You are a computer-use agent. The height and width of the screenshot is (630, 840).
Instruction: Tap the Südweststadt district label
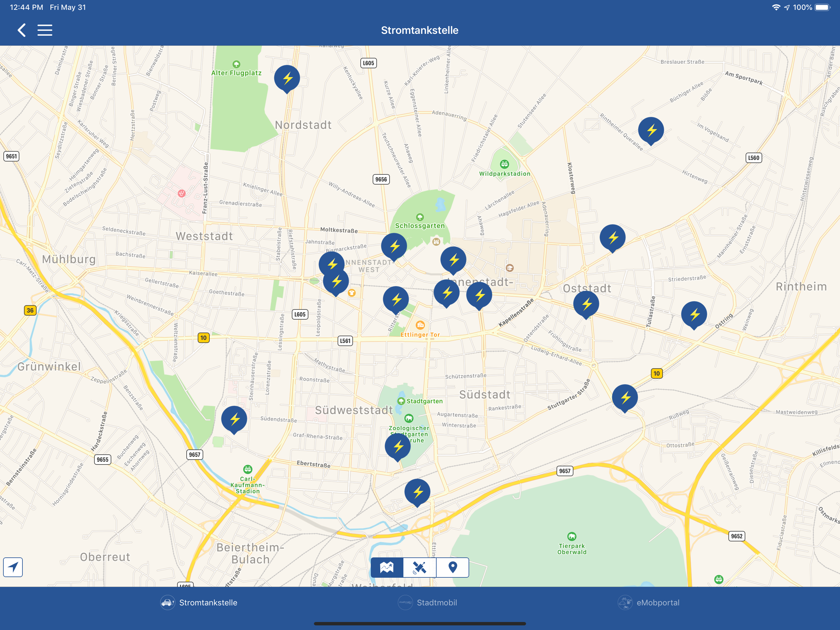click(354, 410)
